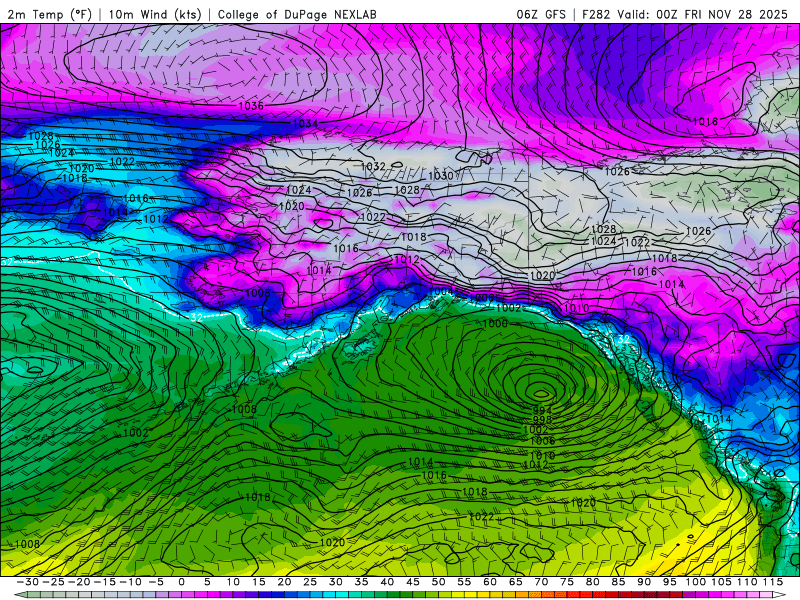Screen dimensions: 800x600
Task: Click the 40 value on the temperature scale
Action: click(x=387, y=582)
